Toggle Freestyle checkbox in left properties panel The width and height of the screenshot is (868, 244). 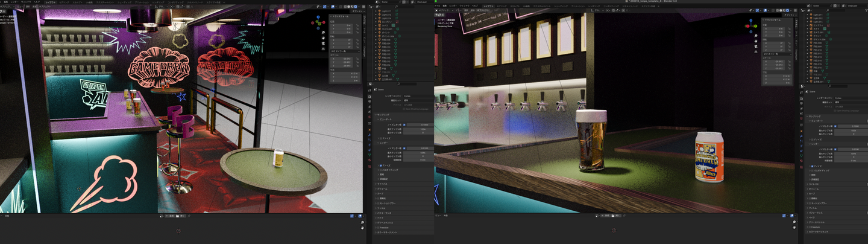point(378,227)
